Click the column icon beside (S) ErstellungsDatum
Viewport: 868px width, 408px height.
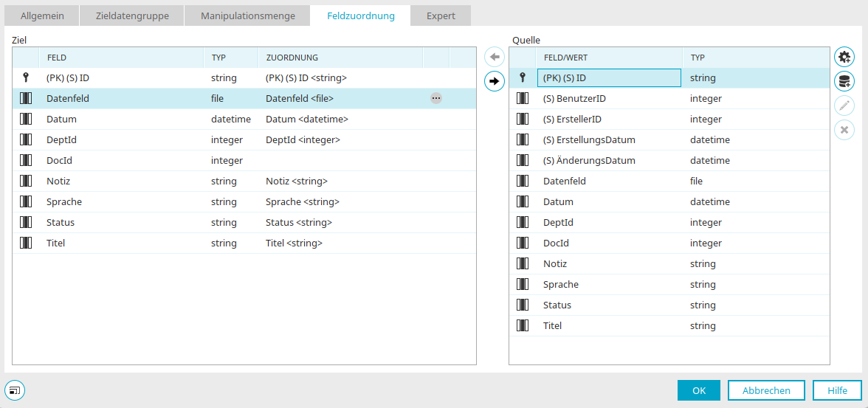[523, 140]
